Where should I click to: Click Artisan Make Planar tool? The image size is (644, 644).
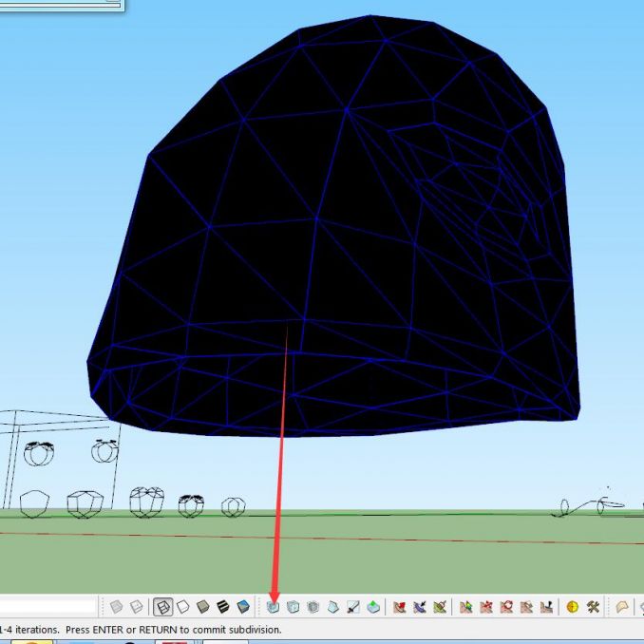tap(546, 607)
